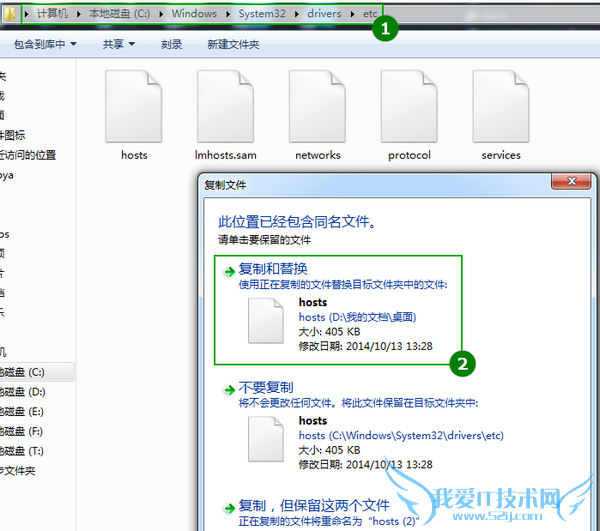The width and height of the screenshot is (600, 531).
Task: Expand arrow after 计算机 in breadcrumb
Action: click(x=78, y=14)
